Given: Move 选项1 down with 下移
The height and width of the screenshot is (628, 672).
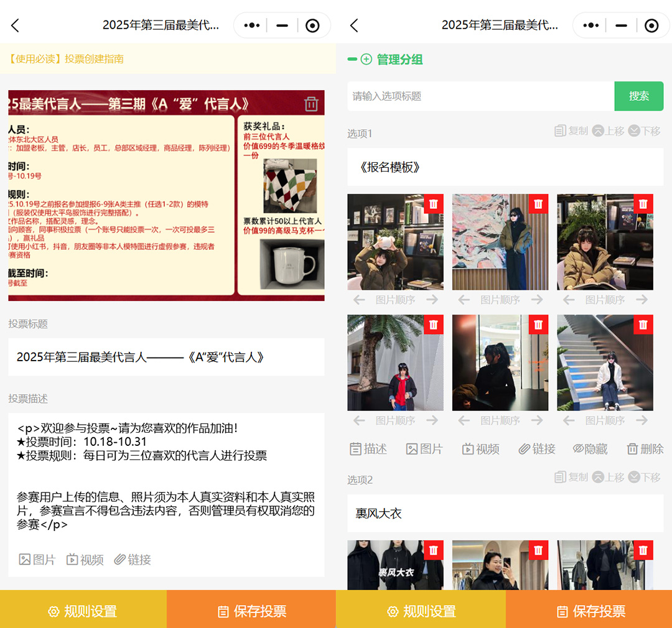Looking at the screenshot, I should tap(645, 131).
